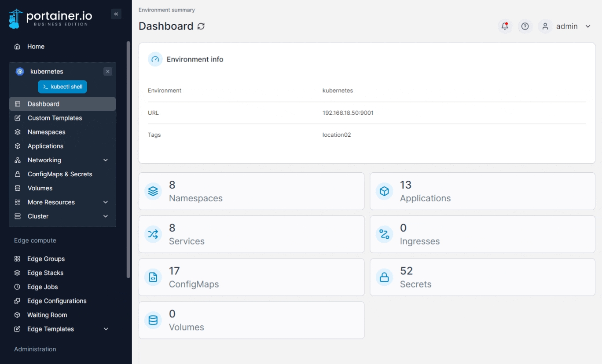Click the ConfigMaps file icon tile
Screen dimensions: 602x364
pos(153,277)
